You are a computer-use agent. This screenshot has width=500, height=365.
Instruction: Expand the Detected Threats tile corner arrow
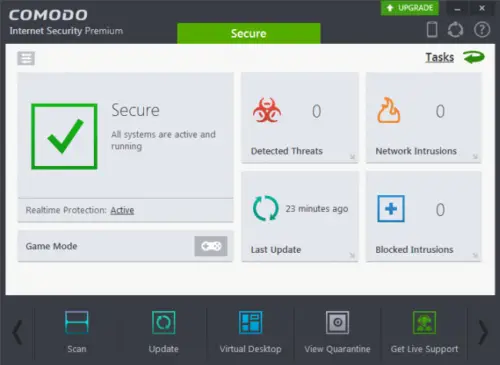coord(352,157)
